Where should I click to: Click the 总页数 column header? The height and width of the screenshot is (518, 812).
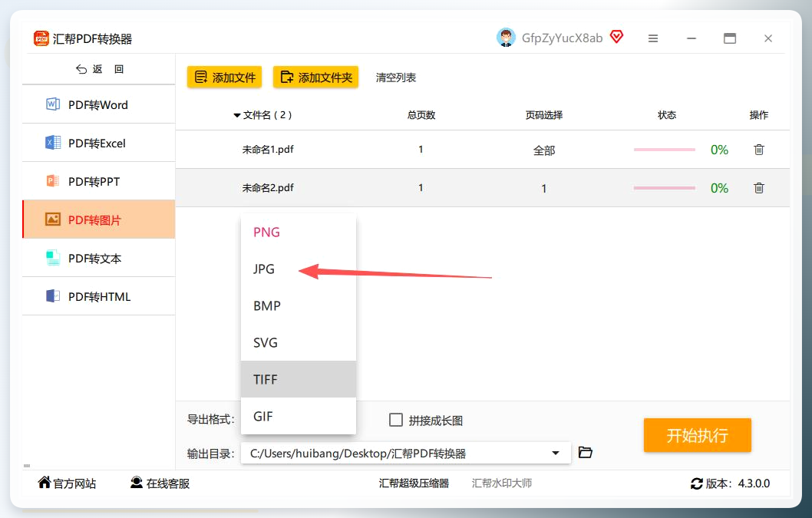tap(421, 115)
